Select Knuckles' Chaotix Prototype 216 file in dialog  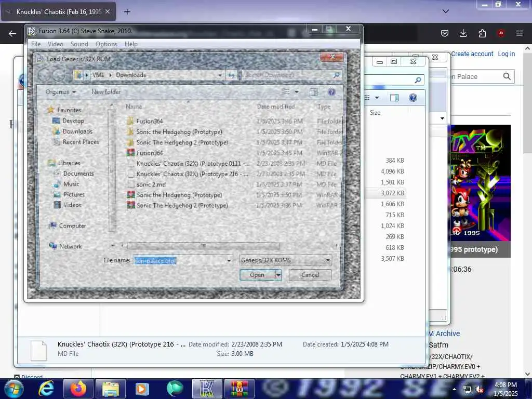pyautogui.click(x=188, y=174)
